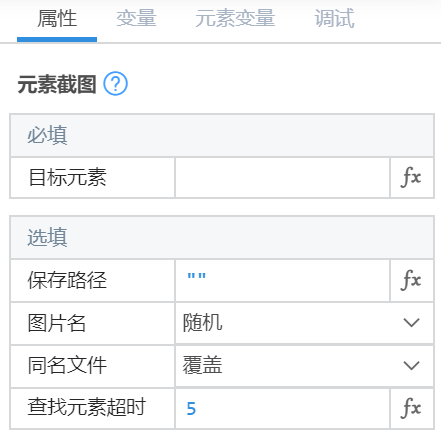Expand the 同名文件 dropdown showing 覆盖
Screen dimensions: 441x439
point(304,366)
